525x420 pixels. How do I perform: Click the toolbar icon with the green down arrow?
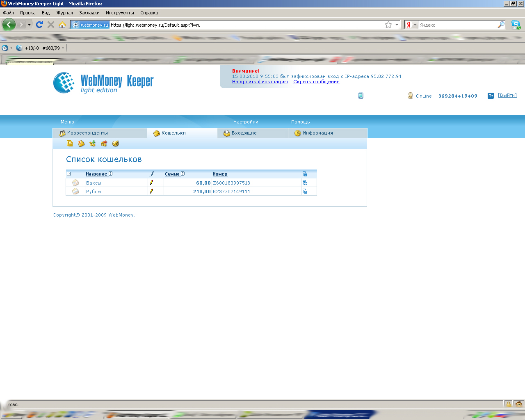93,144
